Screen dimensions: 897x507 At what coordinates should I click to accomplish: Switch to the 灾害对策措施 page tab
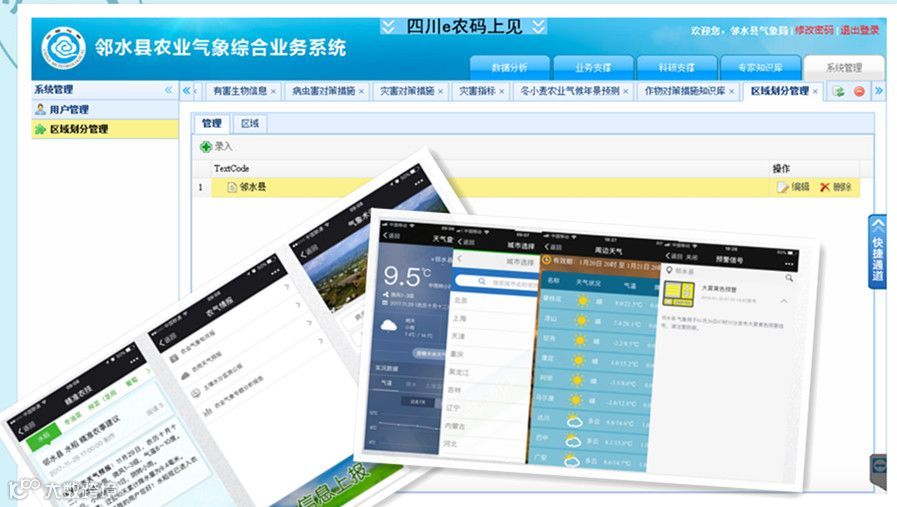coord(407,91)
